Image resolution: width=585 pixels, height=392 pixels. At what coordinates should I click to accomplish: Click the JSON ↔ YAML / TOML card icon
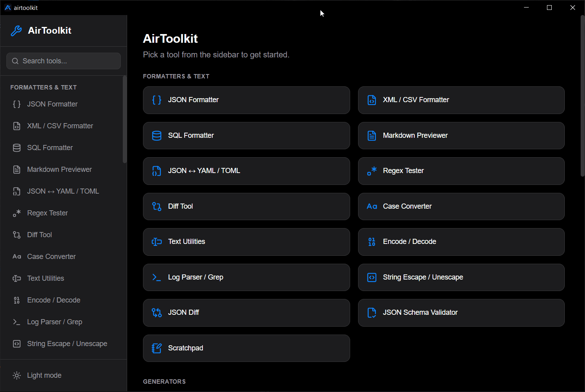(x=157, y=171)
